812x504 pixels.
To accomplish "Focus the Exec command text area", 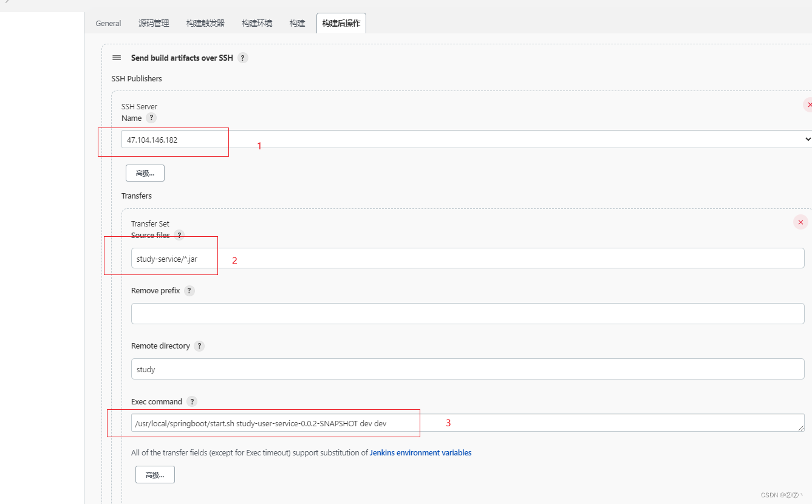I will (x=468, y=423).
